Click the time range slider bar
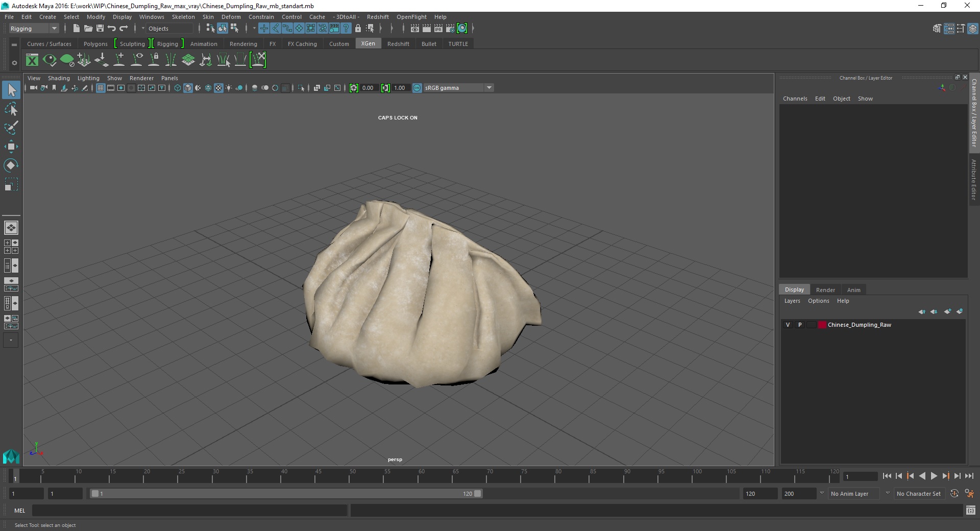Image resolution: width=980 pixels, height=531 pixels. 285,494
